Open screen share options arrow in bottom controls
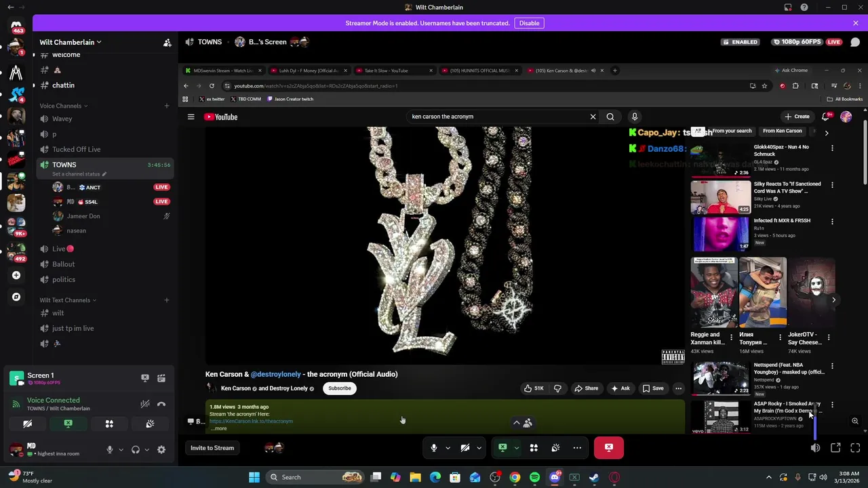The image size is (868, 488). click(x=516, y=448)
